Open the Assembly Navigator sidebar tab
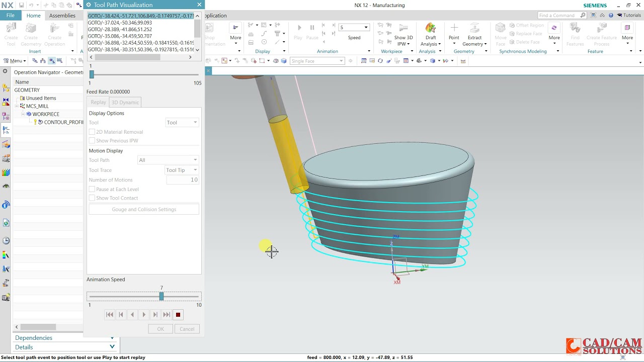The width and height of the screenshot is (644, 362). pyautogui.click(x=6, y=88)
